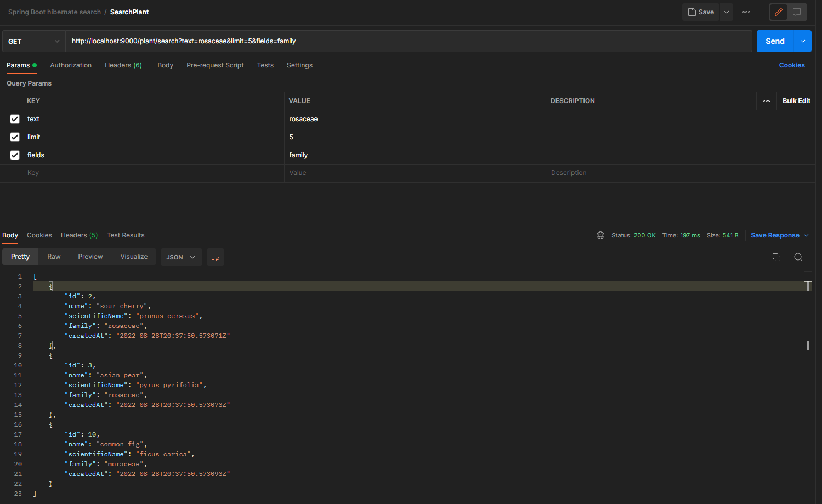Screen dimensions: 822x504
Task: Expand the Save Response dropdown arrow
Action: point(806,235)
